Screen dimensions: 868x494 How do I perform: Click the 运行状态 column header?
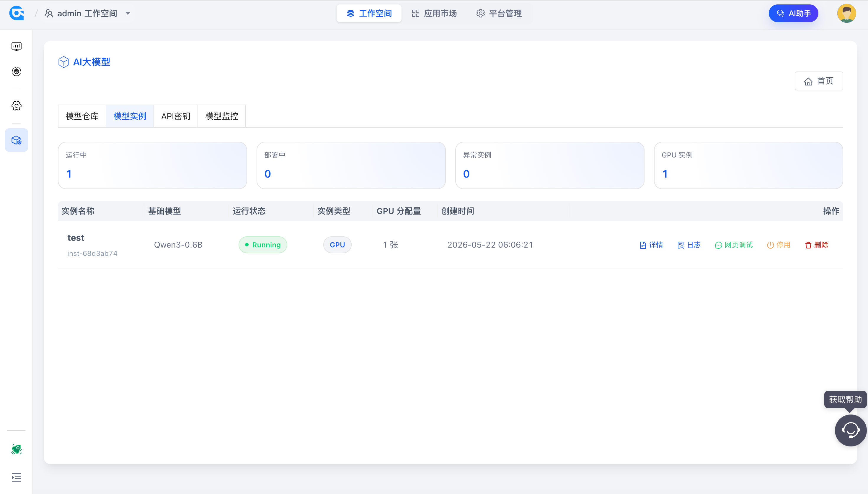249,211
